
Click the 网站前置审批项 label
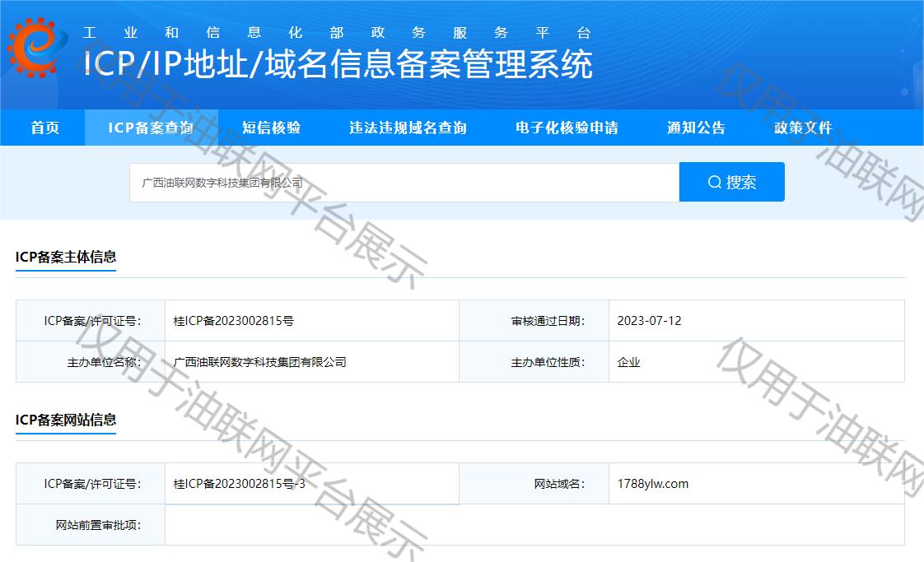pos(98,525)
